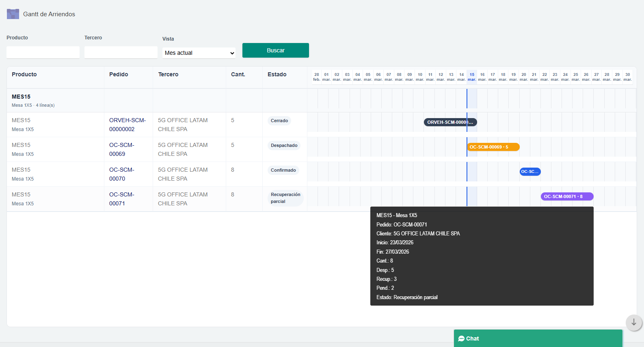Focus the Tercero filter input field
Image resolution: width=644 pixels, height=347 pixels.
(x=121, y=52)
